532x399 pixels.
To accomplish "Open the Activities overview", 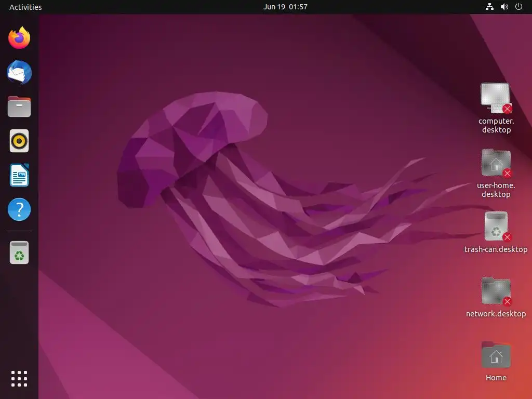I will tap(25, 7).
